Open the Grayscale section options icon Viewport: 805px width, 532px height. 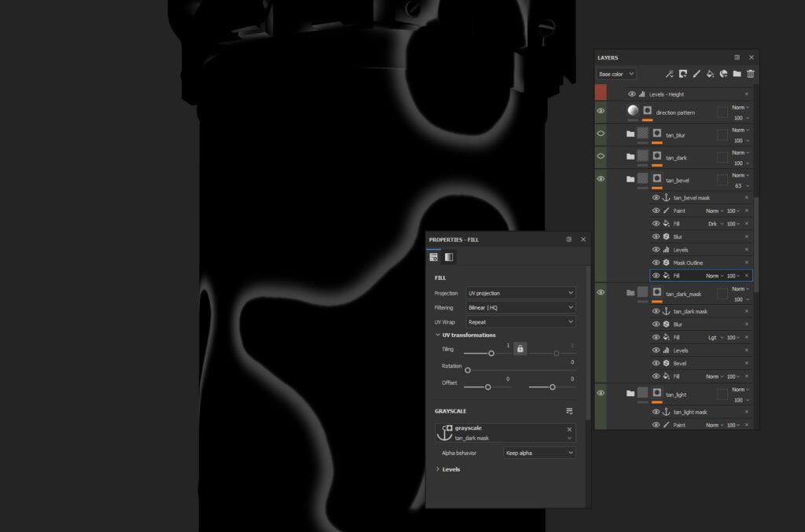pos(569,411)
